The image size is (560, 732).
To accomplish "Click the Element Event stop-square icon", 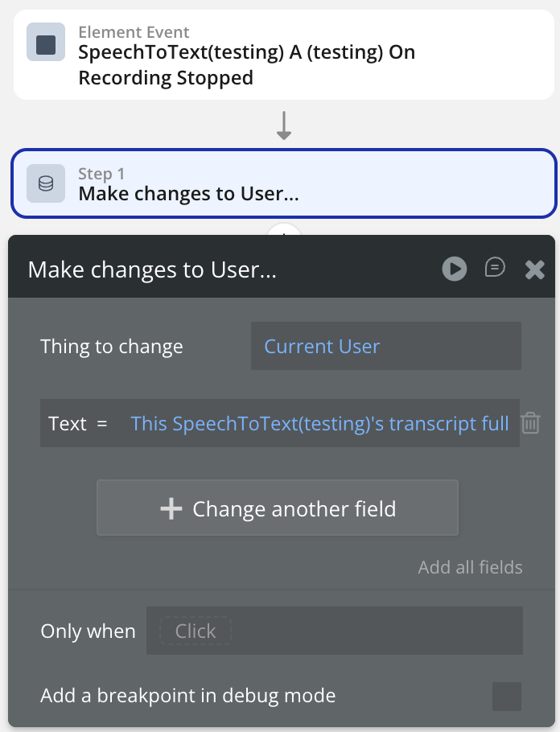I will point(46,44).
